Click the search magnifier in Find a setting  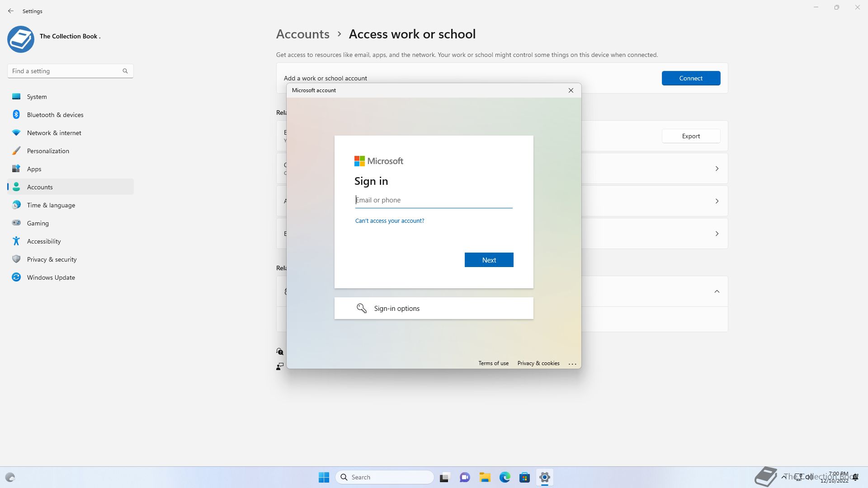(125, 71)
